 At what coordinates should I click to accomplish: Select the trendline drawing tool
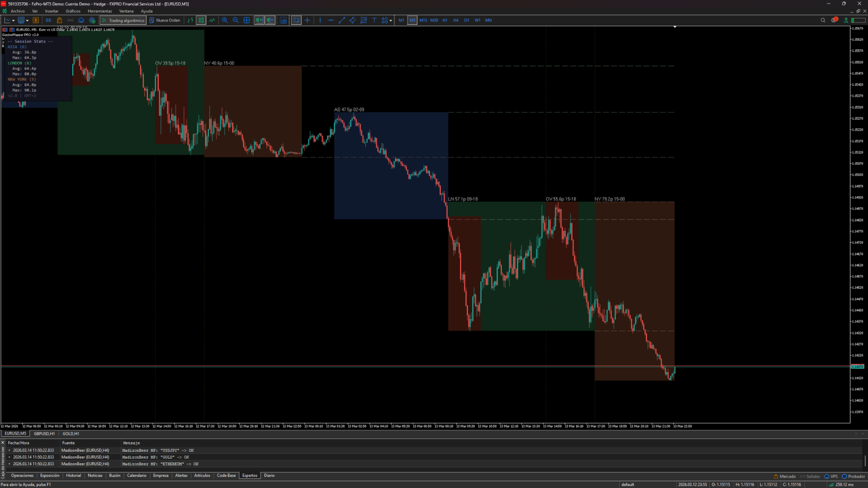coord(342,20)
